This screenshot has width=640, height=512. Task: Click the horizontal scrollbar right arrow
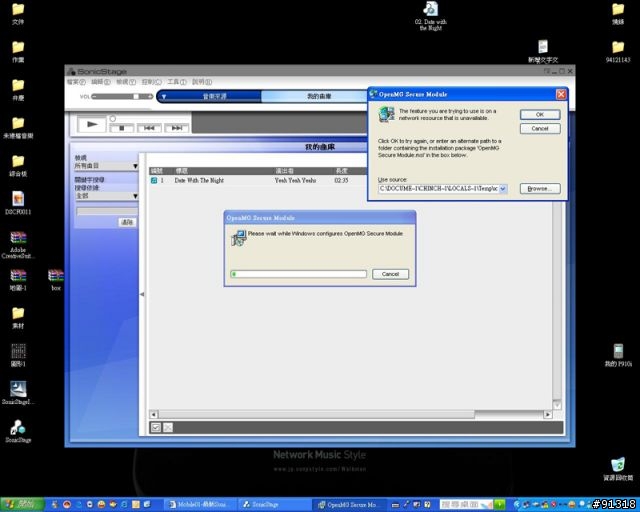coord(548,414)
